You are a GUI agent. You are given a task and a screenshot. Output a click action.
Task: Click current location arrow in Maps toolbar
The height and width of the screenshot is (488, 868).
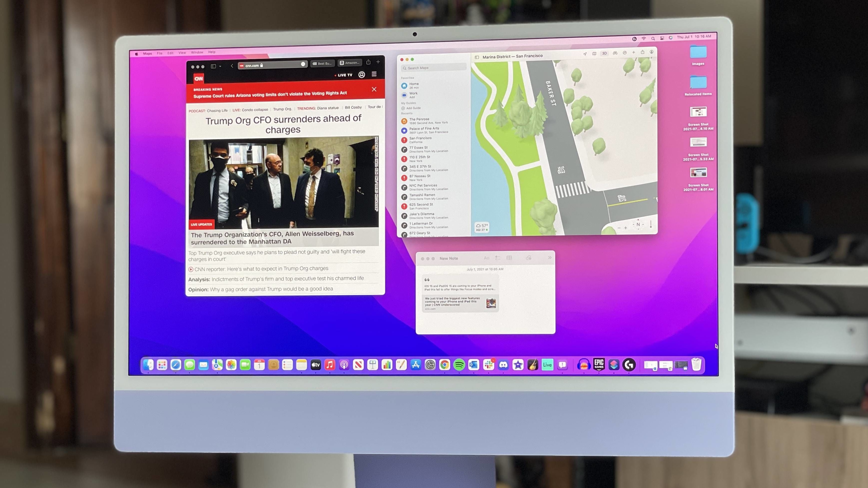point(585,54)
